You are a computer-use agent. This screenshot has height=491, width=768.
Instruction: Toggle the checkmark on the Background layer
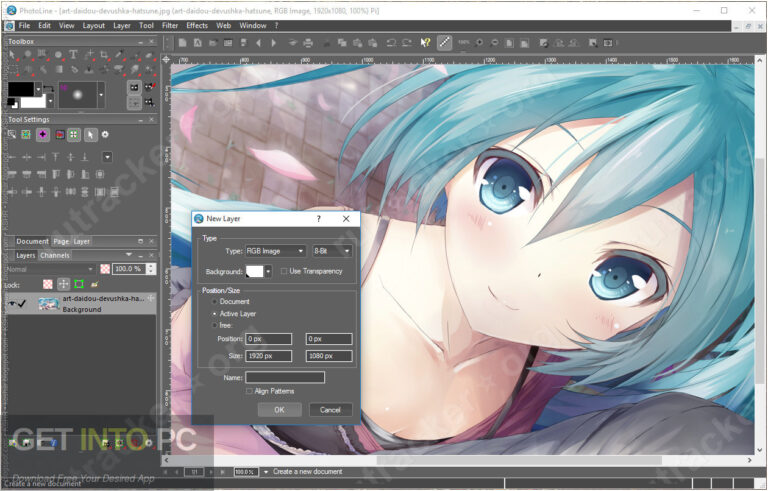[22, 304]
